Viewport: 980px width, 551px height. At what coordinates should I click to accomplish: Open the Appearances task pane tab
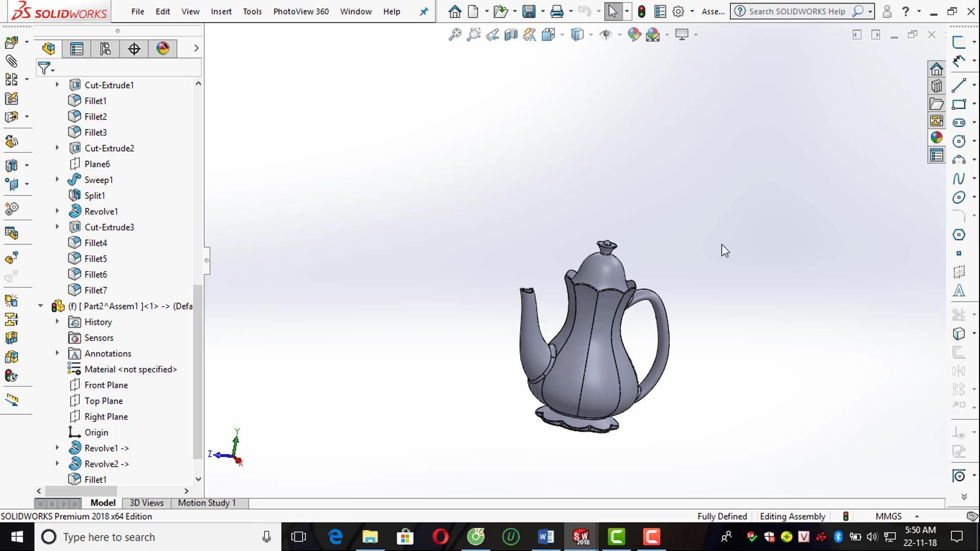[x=936, y=138]
